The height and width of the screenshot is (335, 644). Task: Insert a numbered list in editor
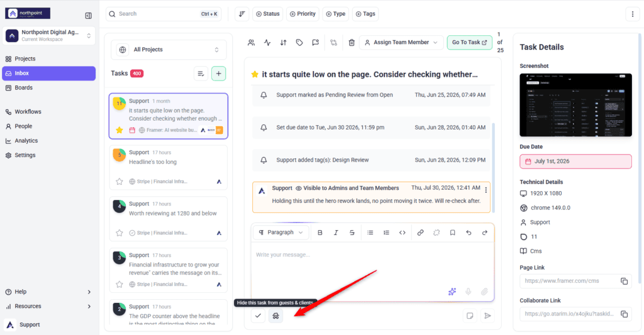pos(386,233)
